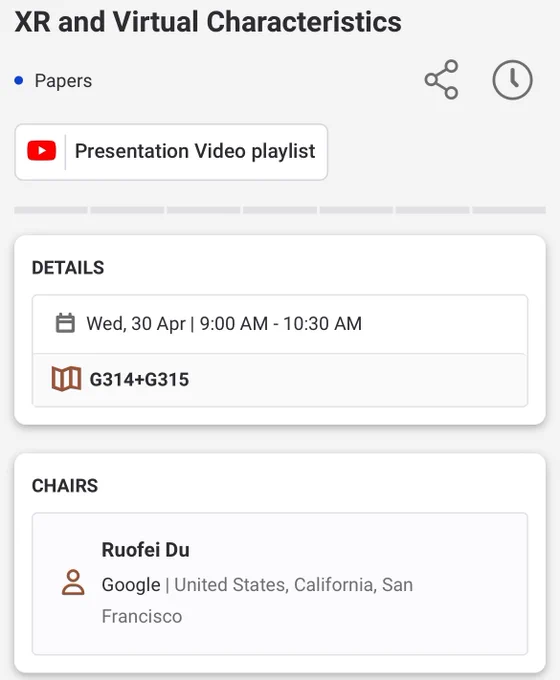
Task: Click the Papers category label
Action: coord(63,81)
